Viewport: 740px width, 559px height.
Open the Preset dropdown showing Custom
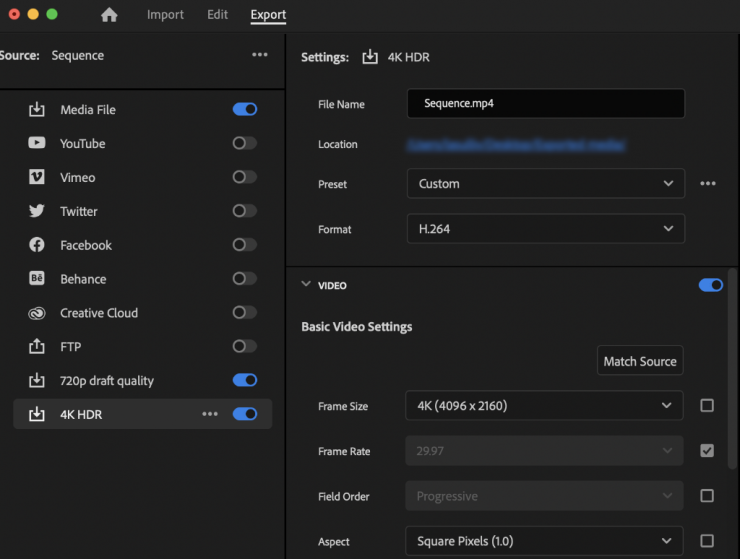[545, 184]
